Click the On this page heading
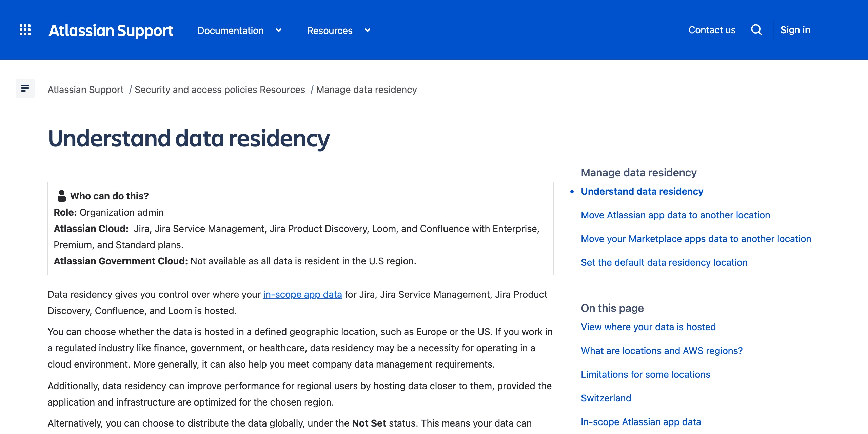The height and width of the screenshot is (434, 868). 612,308
